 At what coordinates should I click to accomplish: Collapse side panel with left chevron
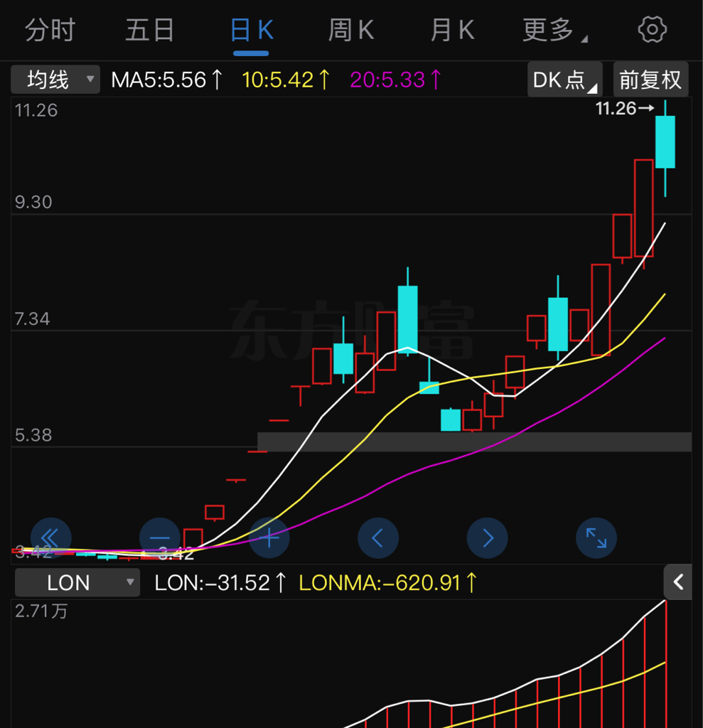678,582
